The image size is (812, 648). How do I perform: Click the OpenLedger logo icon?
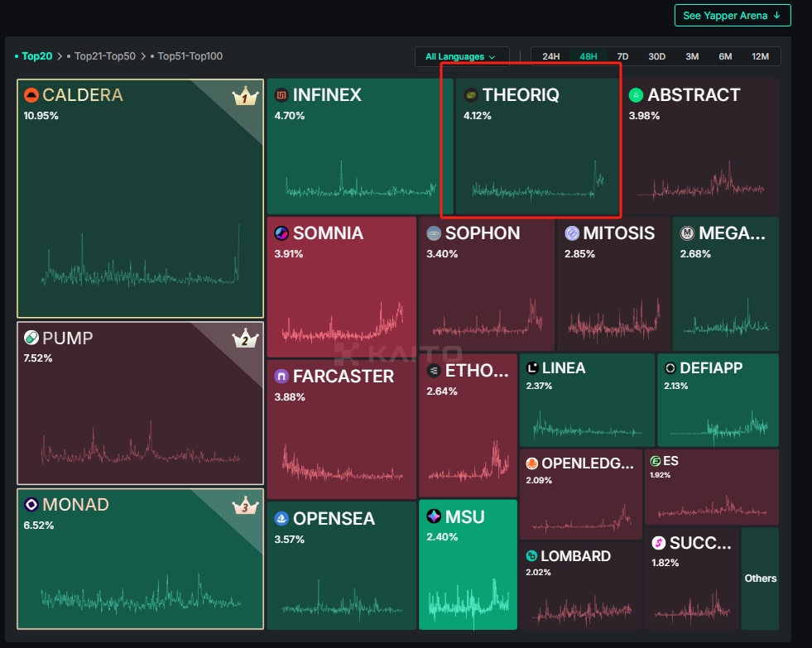point(532,463)
